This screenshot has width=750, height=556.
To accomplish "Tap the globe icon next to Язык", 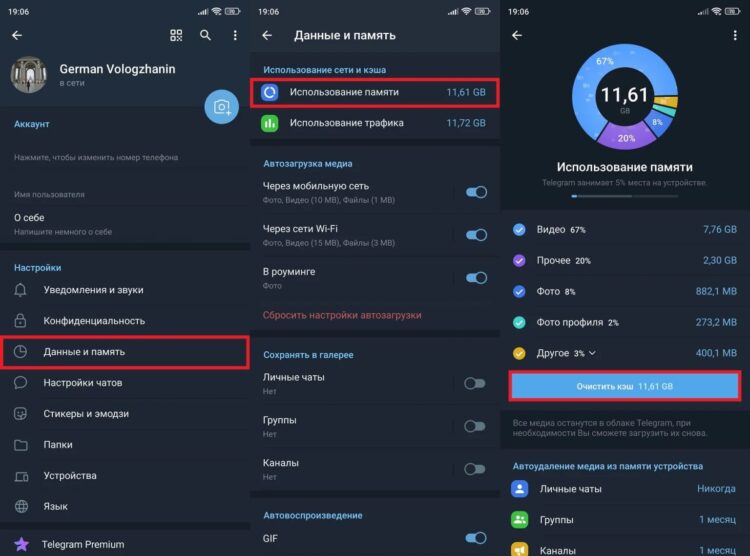I will coord(21,506).
